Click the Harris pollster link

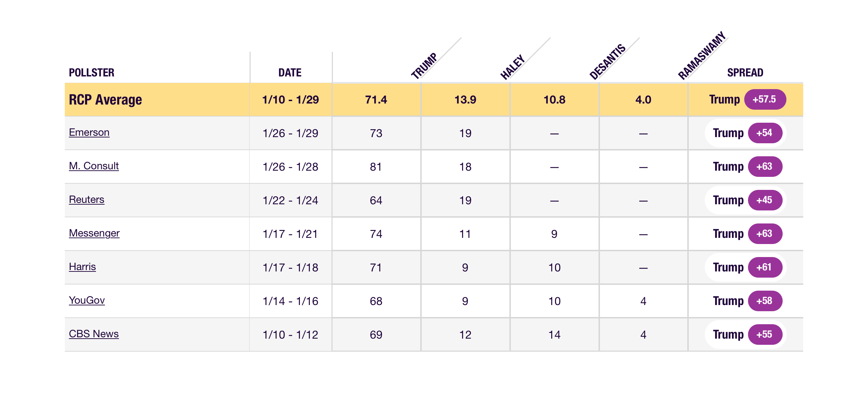pyautogui.click(x=82, y=267)
